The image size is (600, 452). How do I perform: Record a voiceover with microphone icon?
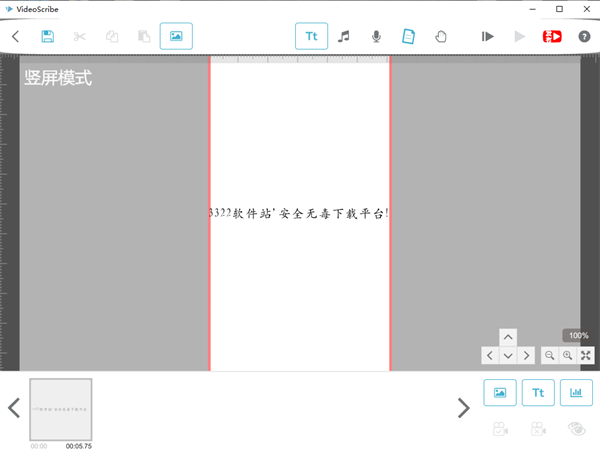tap(376, 36)
